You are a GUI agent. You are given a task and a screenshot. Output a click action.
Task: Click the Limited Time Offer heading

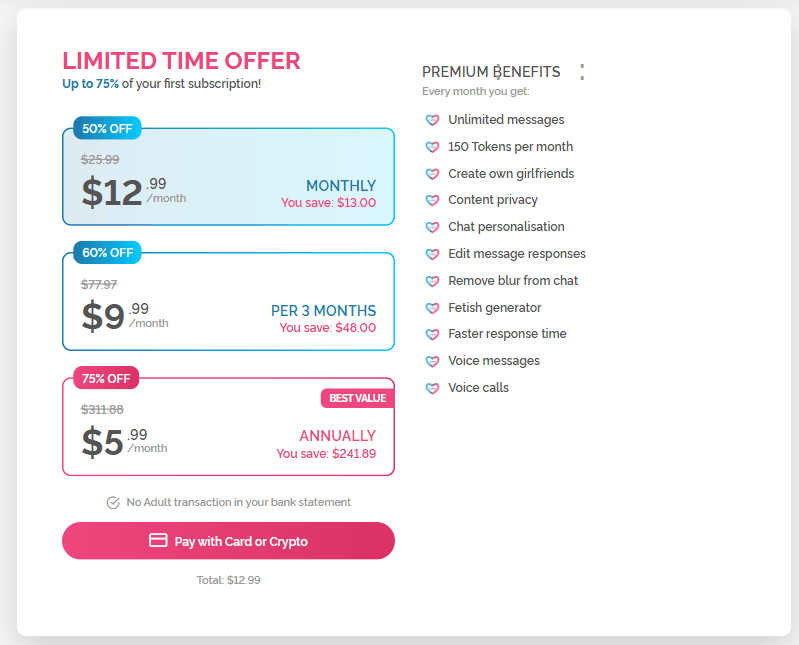[x=181, y=60]
